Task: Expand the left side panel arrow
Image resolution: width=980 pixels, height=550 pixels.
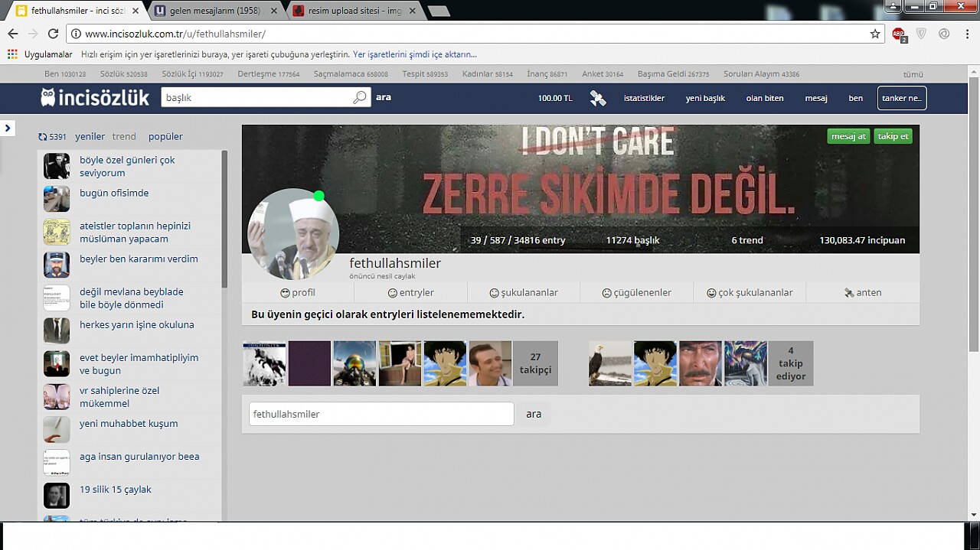Action: coord(7,128)
